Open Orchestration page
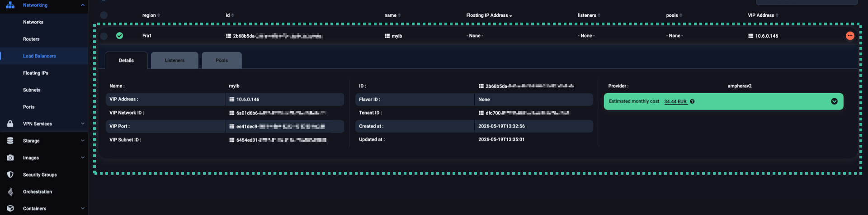Screen dimensions: 868x215 38,192
